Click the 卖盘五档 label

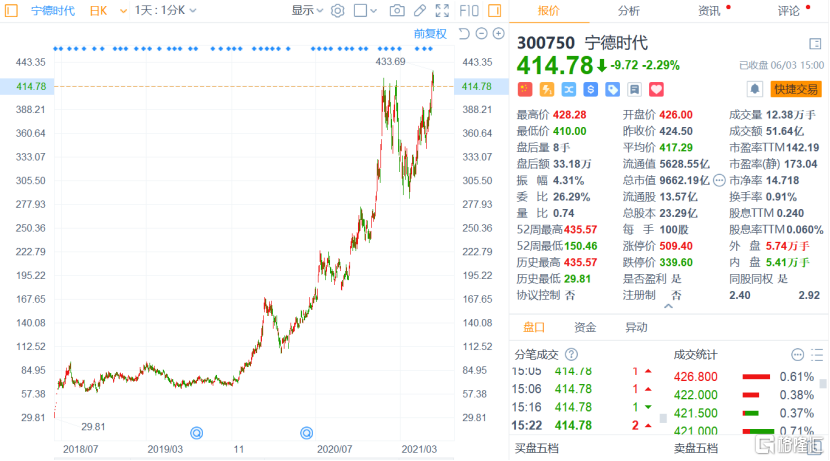(695, 448)
